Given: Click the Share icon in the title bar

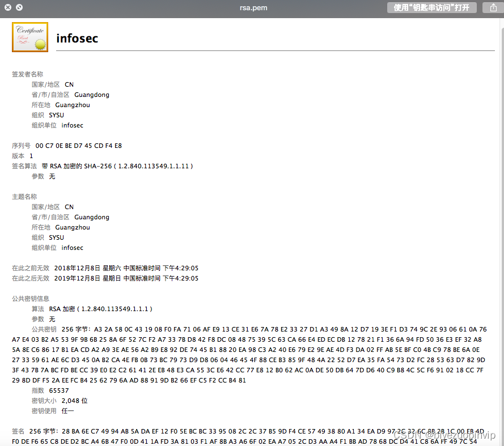Looking at the screenshot, I should pos(493,8).
